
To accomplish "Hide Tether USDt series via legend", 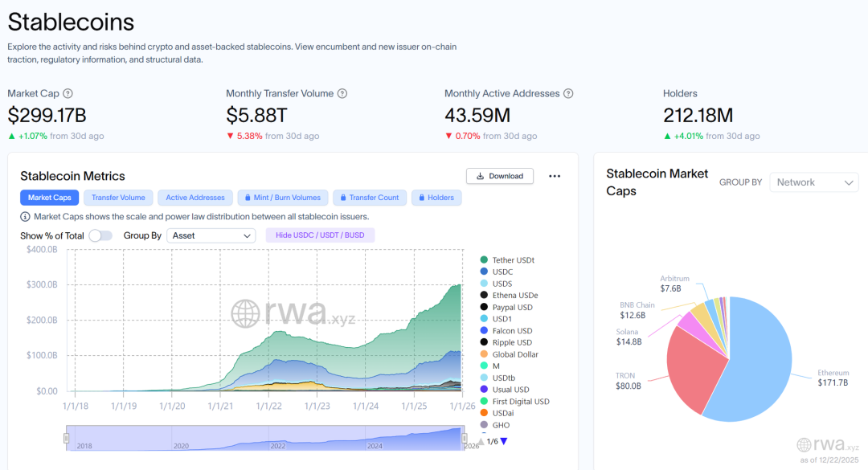I will coord(513,260).
